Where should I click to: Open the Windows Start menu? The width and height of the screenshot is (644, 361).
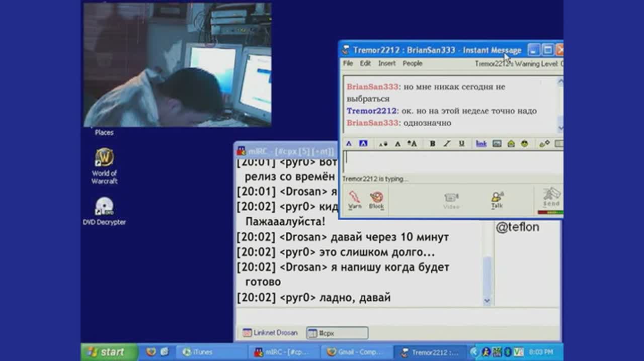coord(109,352)
